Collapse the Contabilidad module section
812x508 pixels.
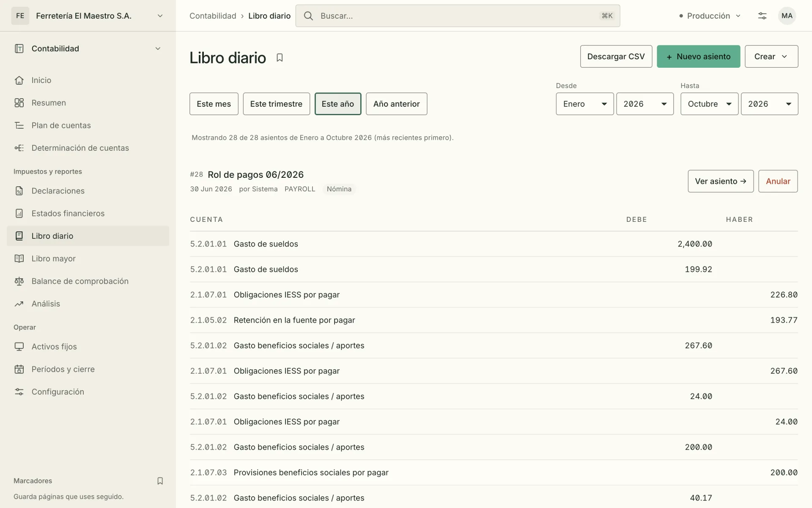tap(88, 49)
